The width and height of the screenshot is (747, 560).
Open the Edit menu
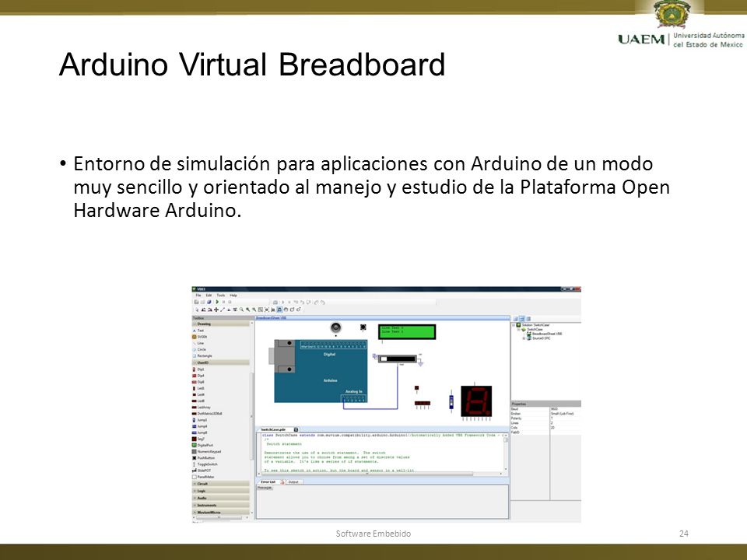click(x=209, y=296)
